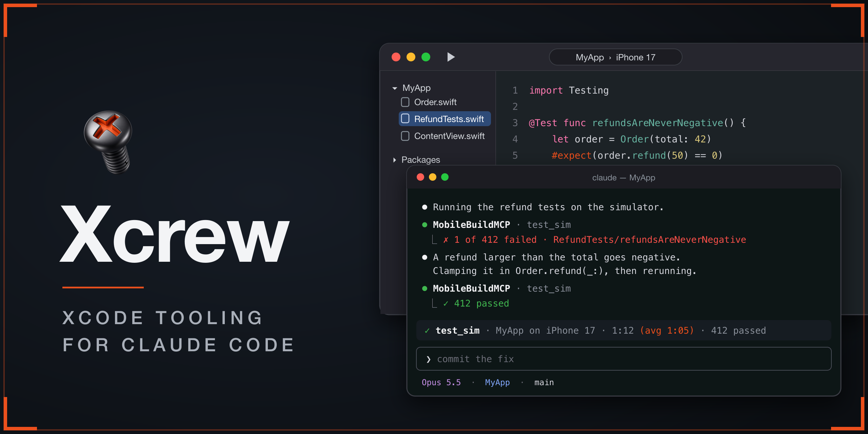This screenshot has width=868, height=434.
Task: Minimize the claude terminal window
Action: click(433, 177)
